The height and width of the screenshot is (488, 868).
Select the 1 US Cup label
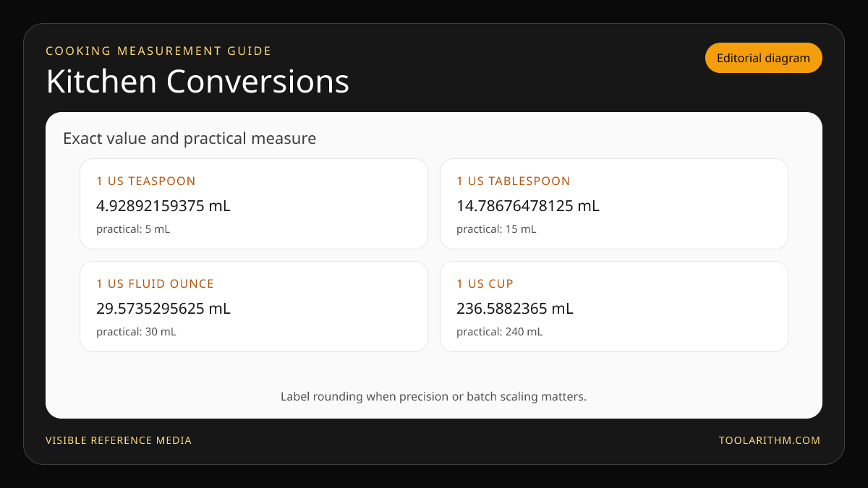click(485, 283)
